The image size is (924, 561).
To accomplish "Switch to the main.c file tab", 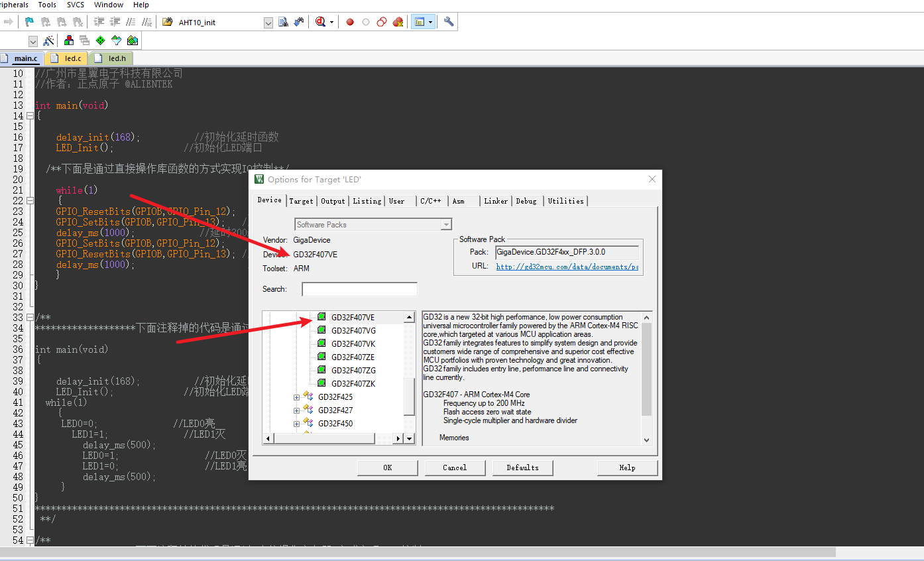I will pos(21,58).
